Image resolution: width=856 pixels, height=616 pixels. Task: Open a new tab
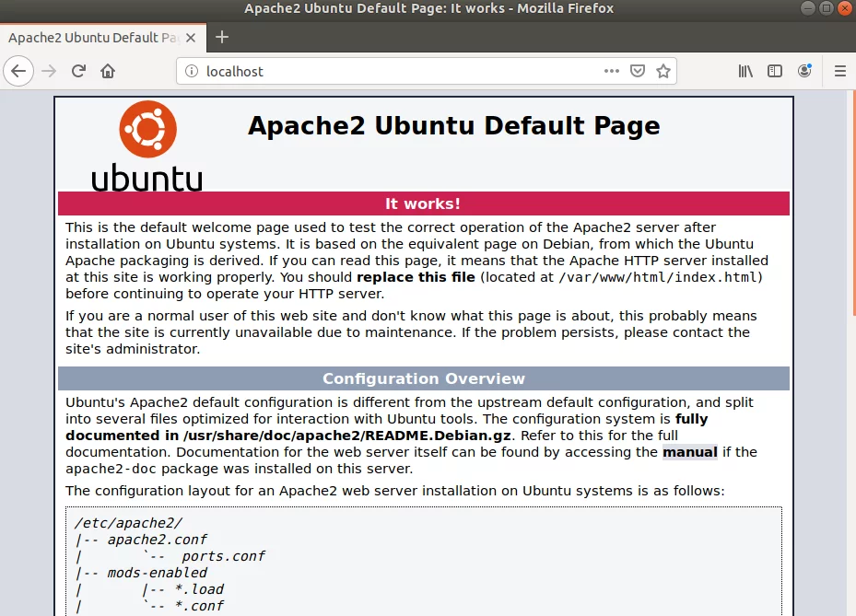(222, 37)
